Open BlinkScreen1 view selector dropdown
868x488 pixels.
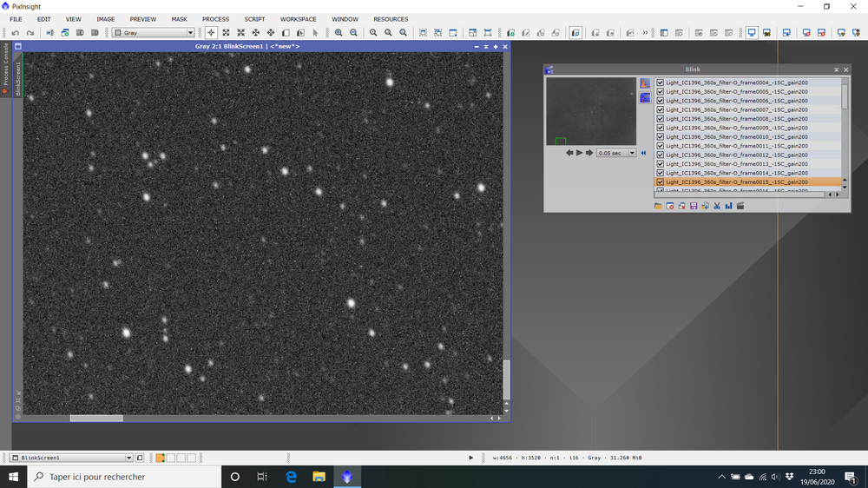tap(71, 458)
